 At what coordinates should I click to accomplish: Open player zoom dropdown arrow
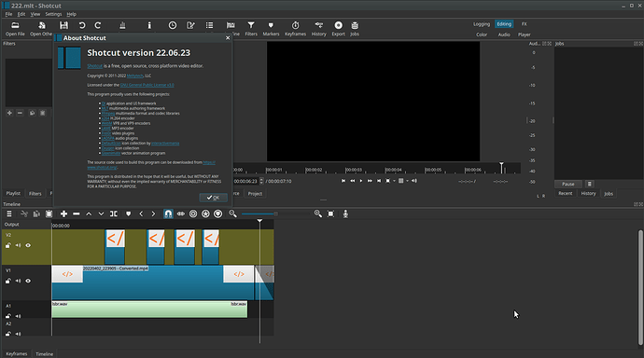tap(394, 181)
